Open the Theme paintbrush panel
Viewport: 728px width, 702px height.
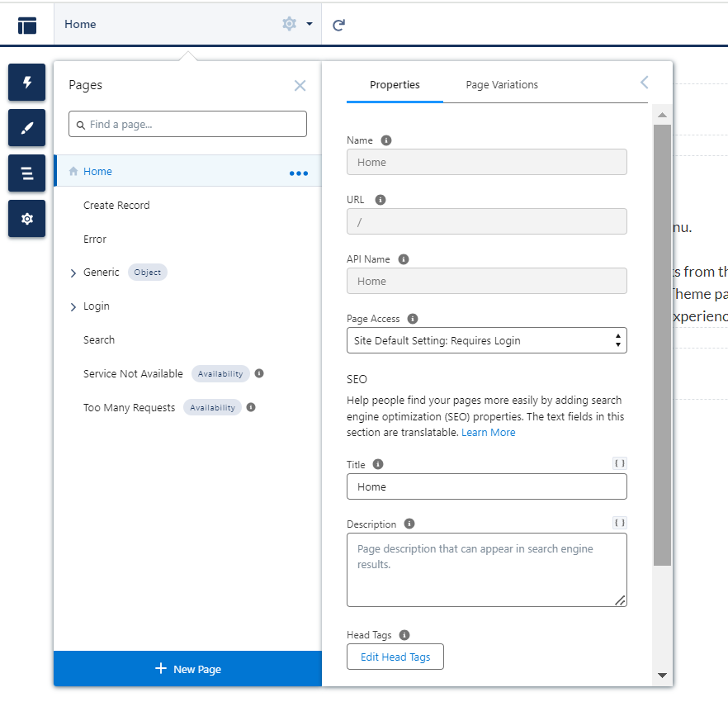(x=26, y=128)
